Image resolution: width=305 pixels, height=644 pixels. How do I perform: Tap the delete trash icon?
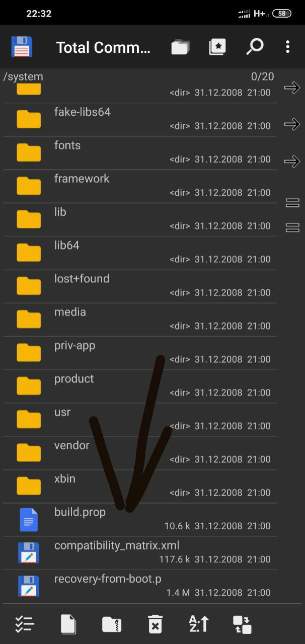(x=156, y=624)
